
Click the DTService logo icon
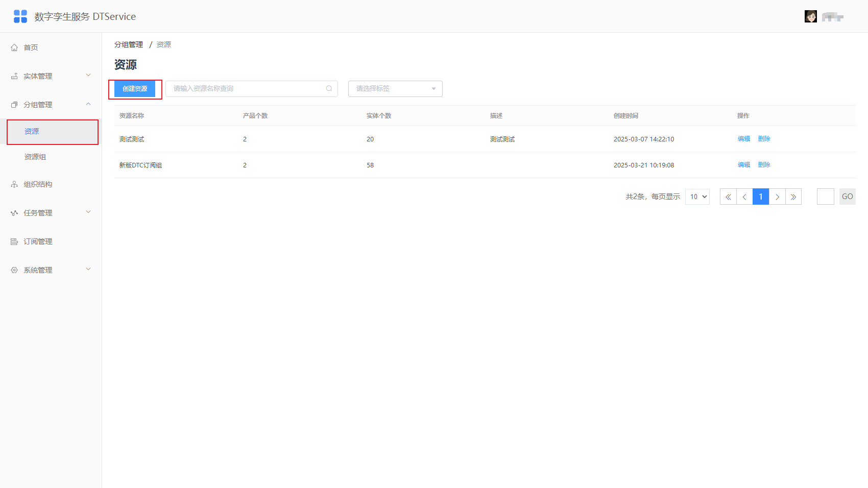click(20, 16)
